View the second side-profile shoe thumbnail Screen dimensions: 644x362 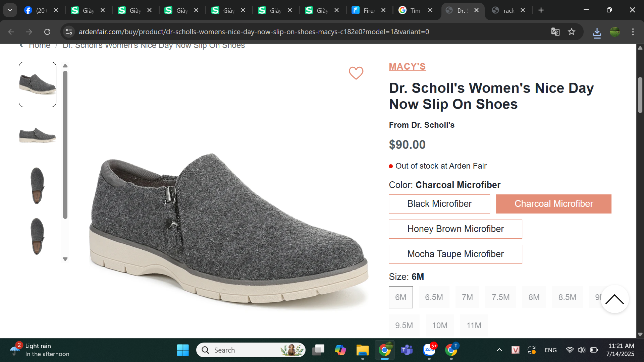[38, 135]
